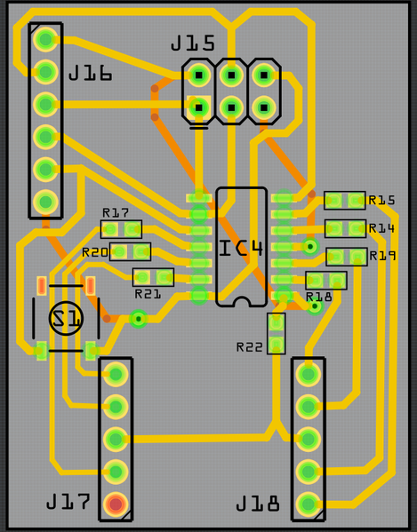Image resolution: width=417 pixels, height=532 pixels.
Task: Select the IC4 chip component
Action: pyautogui.click(x=242, y=247)
